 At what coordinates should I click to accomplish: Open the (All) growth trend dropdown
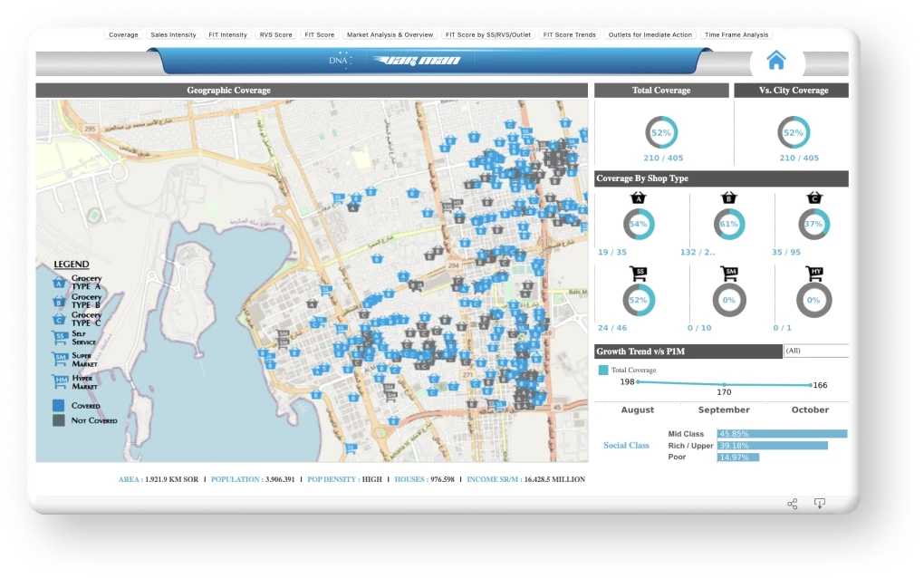pyautogui.click(x=815, y=351)
